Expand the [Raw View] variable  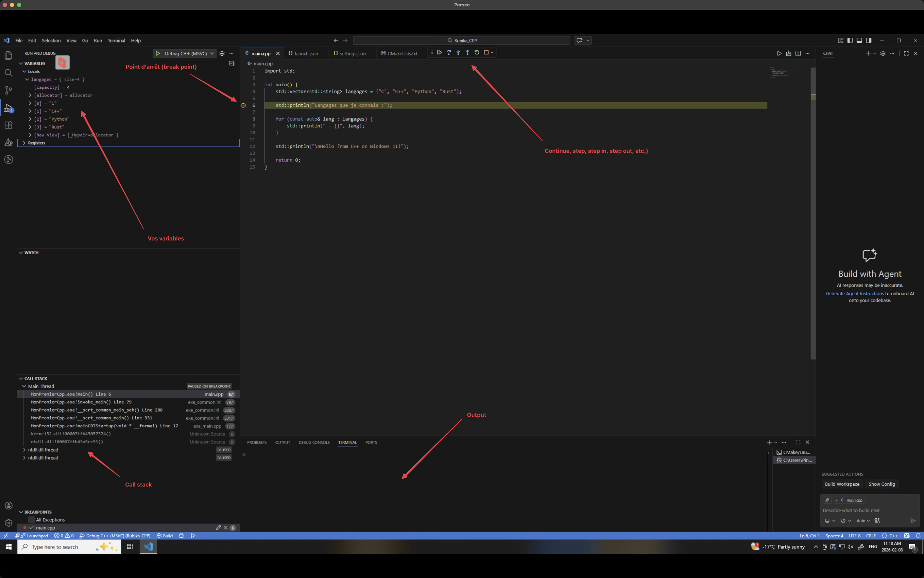[30, 135]
